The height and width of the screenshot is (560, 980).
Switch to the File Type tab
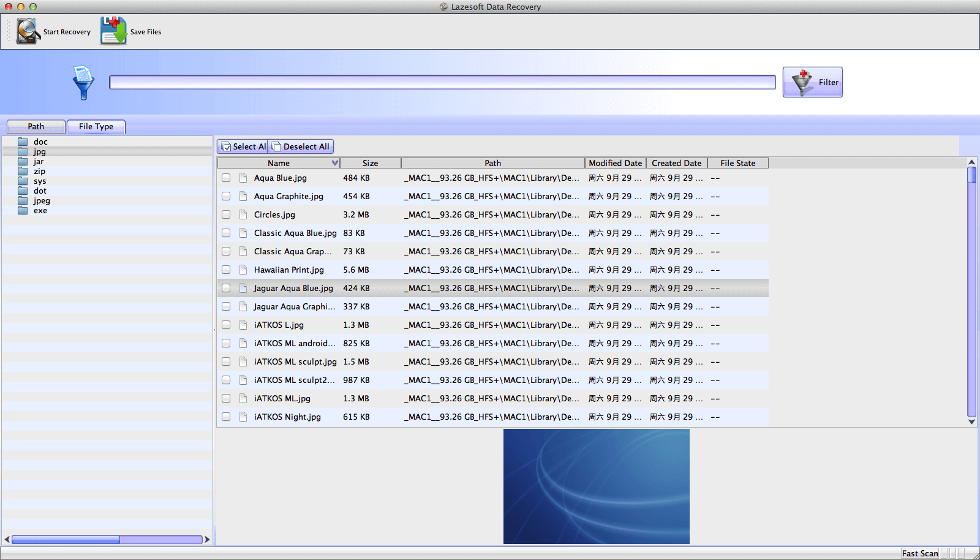click(x=96, y=126)
